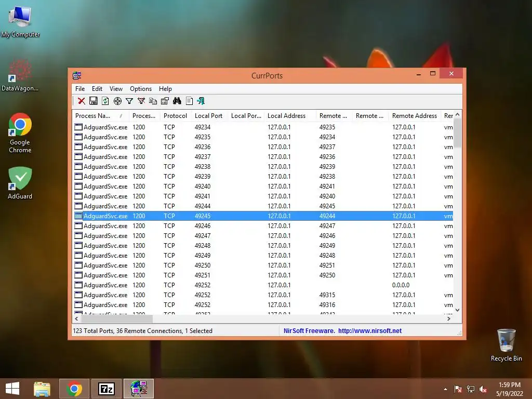Select the row with remote port 49315
532x399 pixels.
(x=263, y=295)
